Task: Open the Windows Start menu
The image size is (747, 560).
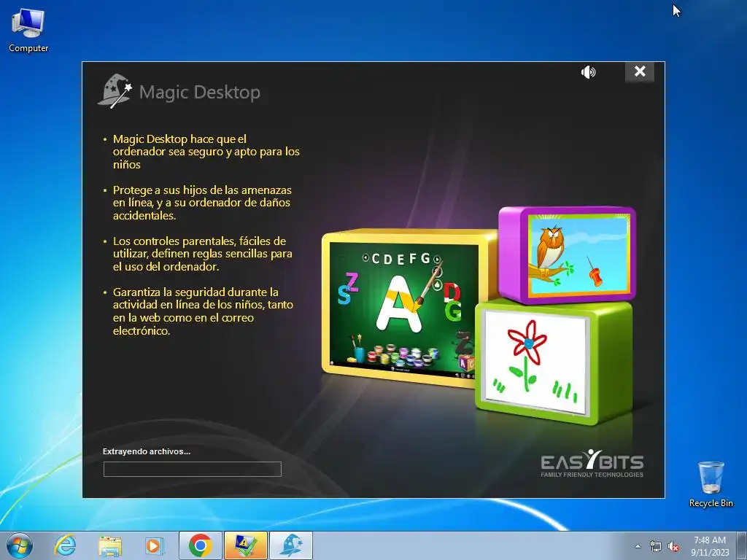Action: click(x=20, y=545)
